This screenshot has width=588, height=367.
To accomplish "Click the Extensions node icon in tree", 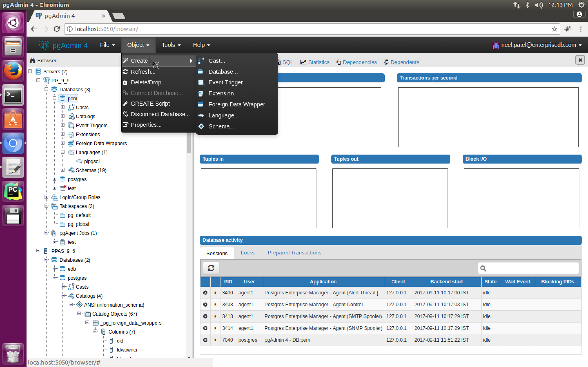I will 71,135.
